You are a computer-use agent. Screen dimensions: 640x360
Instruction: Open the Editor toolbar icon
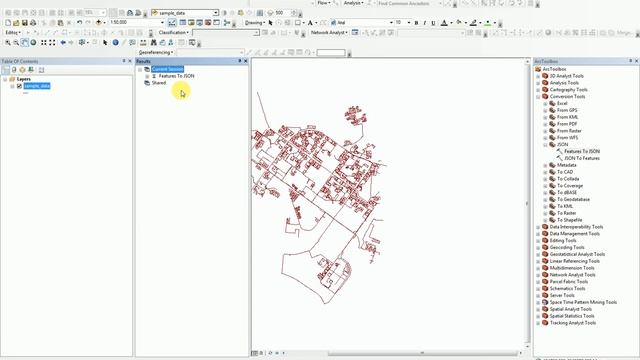click(x=172, y=23)
